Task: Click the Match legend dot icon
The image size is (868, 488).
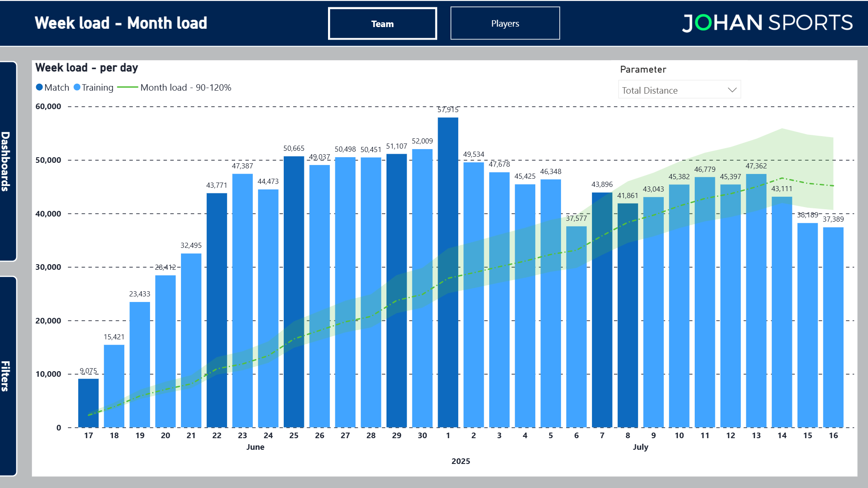Action: (x=39, y=87)
